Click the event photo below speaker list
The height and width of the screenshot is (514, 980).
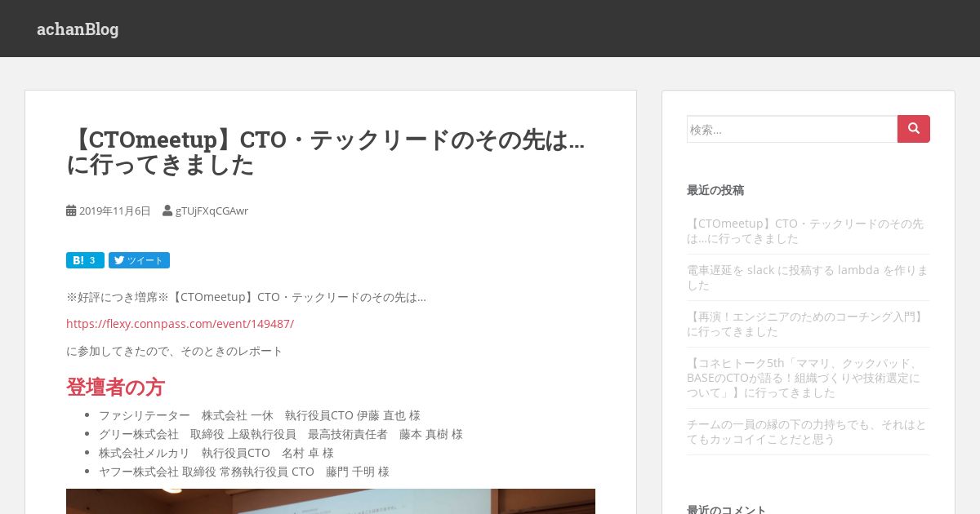point(331,501)
